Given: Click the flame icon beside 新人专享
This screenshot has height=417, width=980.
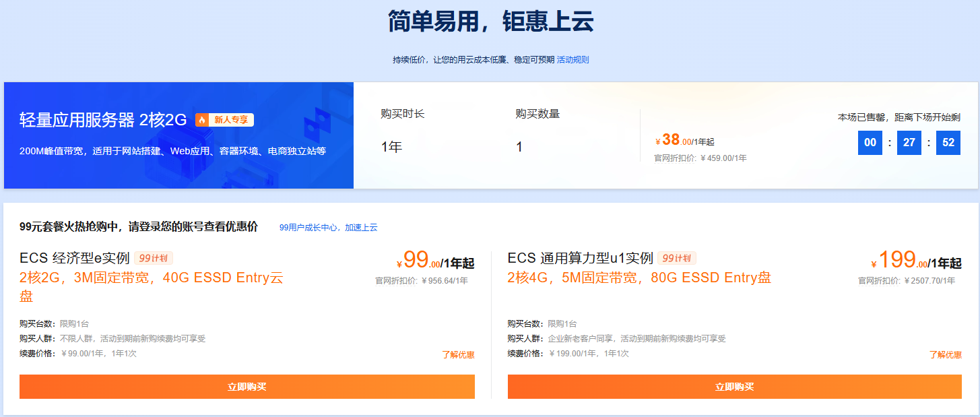Looking at the screenshot, I should 201,120.
